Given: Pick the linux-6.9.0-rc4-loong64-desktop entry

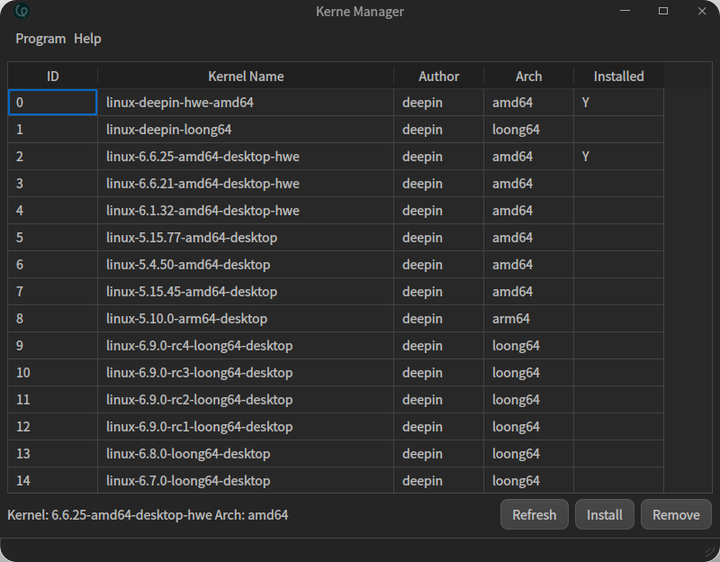Looking at the screenshot, I should (200, 346).
